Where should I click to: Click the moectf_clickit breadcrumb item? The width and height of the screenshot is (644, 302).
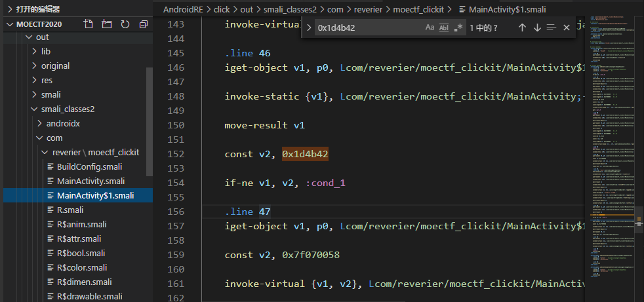[418, 9]
